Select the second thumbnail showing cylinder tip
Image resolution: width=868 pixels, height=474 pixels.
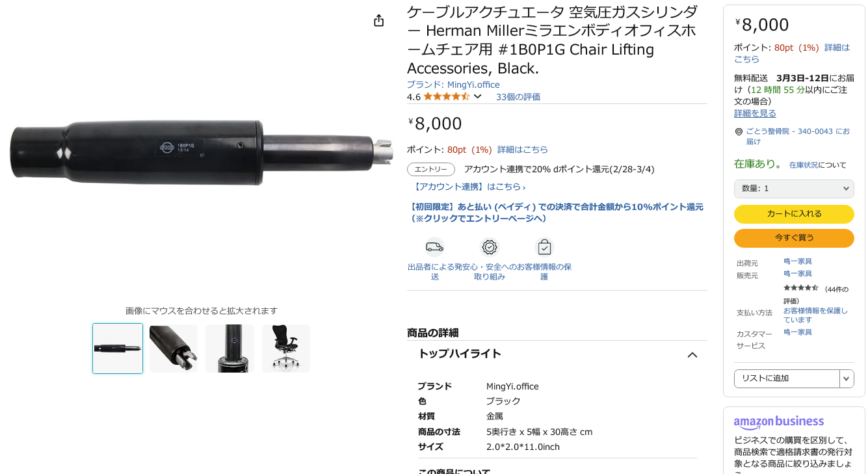tap(174, 349)
